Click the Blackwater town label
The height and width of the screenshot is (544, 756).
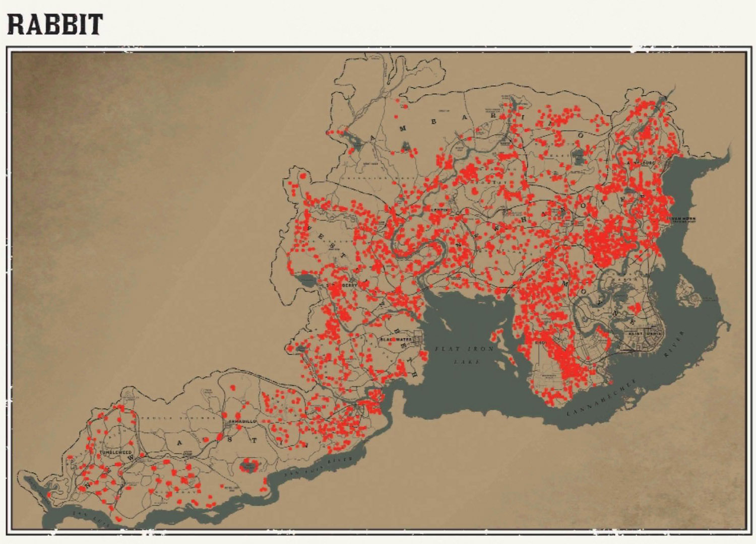click(397, 339)
